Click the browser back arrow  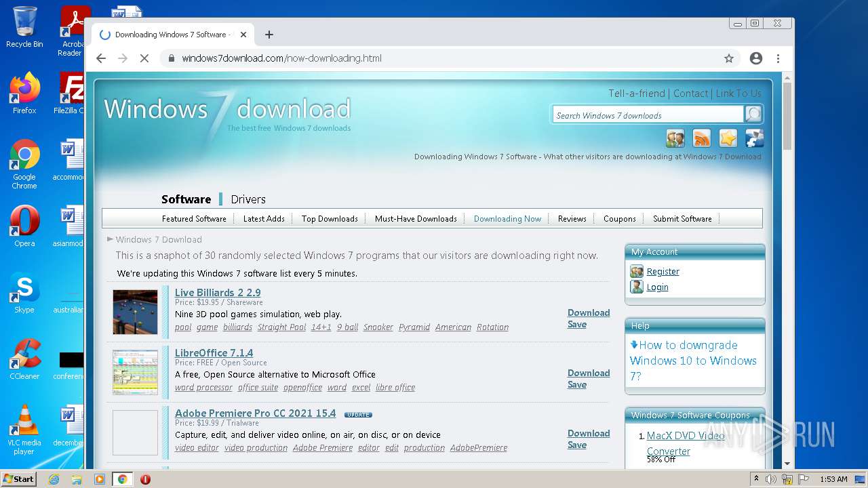pyautogui.click(x=101, y=58)
